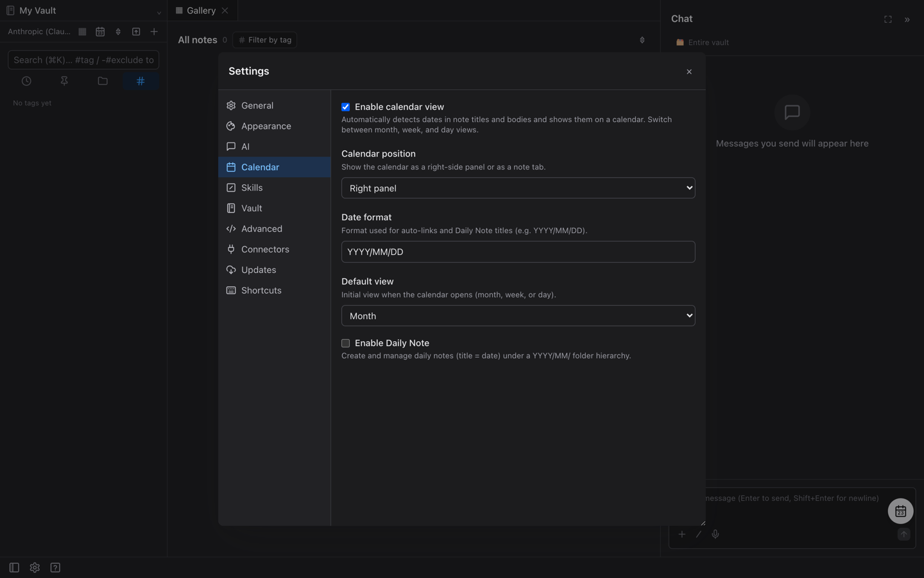The height and width of the screenshot is (578, 924).
Task: Close the Settings dialog
Action: 689,72
